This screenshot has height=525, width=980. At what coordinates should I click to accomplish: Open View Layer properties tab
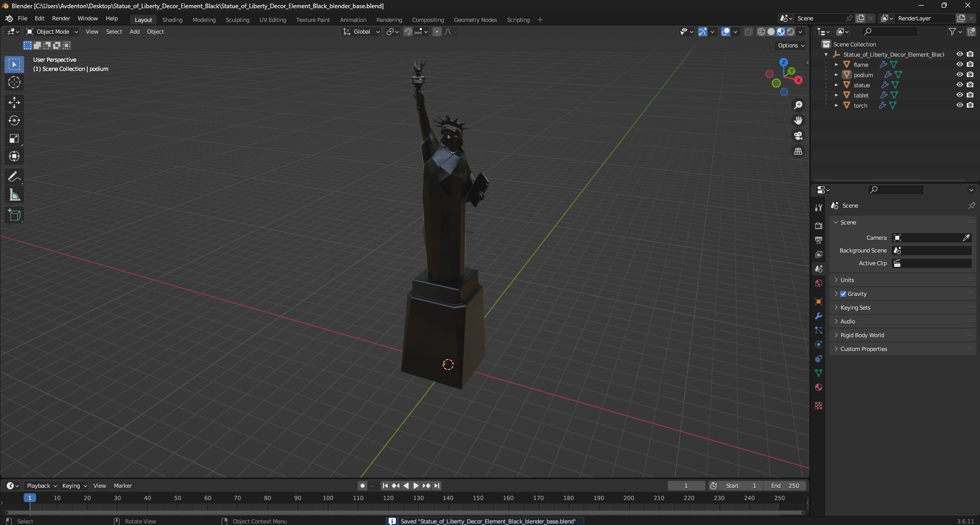click(819, 254)
